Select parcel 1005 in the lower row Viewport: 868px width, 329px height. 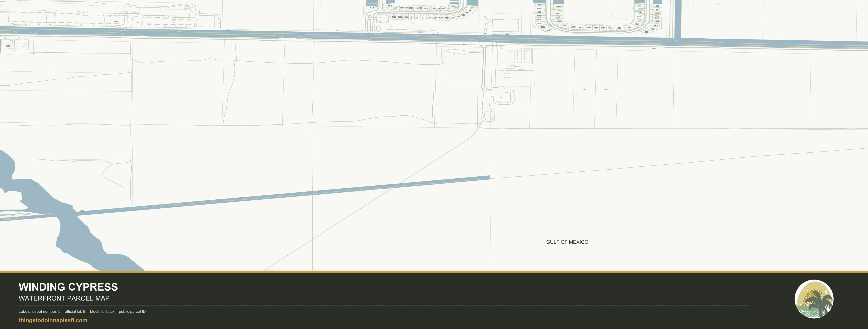pos(394,17)
